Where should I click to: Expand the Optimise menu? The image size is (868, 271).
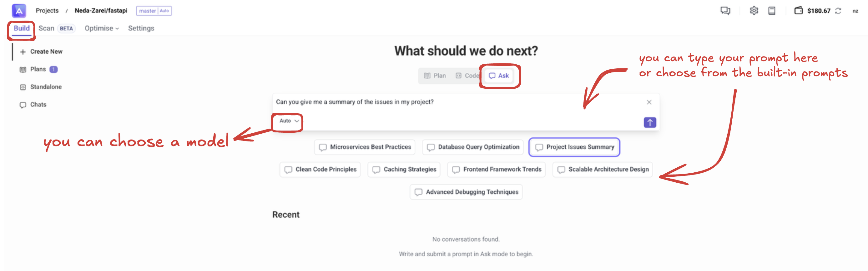101,28
